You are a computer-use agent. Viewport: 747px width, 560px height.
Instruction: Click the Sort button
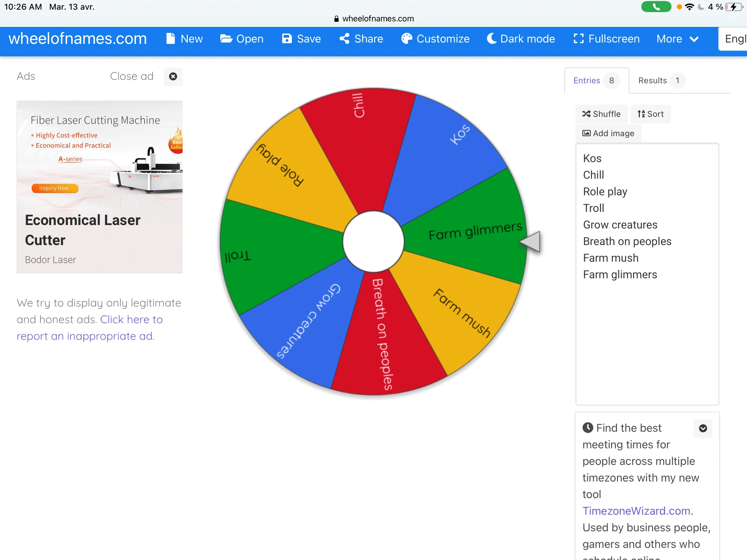coord(650,114)
